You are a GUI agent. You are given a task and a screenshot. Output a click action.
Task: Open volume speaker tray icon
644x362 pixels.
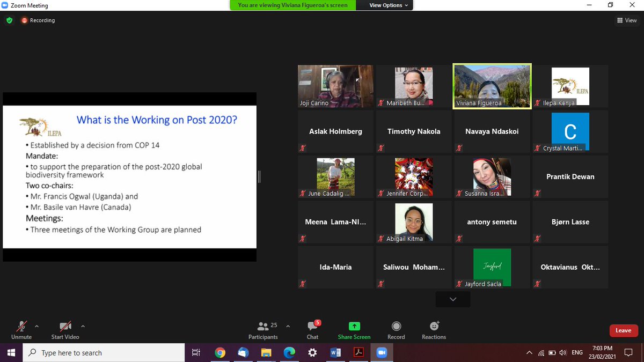tap(563, 352)
